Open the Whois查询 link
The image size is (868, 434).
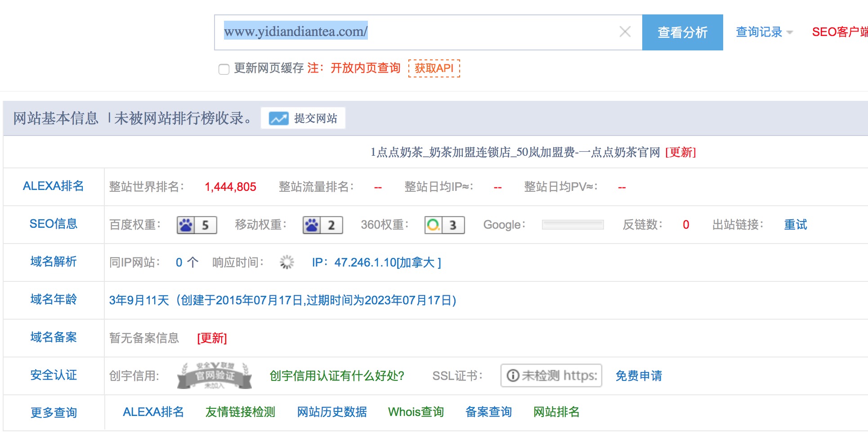[x=416, y=412]
